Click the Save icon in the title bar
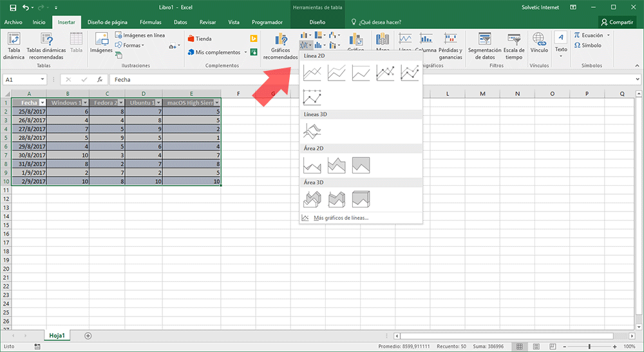This screenshot has height=352, width=644. pos(13,7)
